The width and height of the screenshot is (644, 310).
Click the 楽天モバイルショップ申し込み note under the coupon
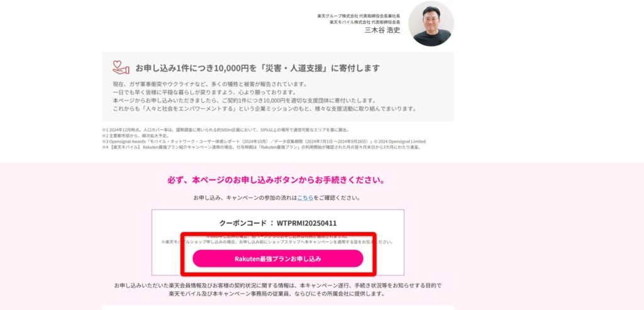tap(277, 242)
